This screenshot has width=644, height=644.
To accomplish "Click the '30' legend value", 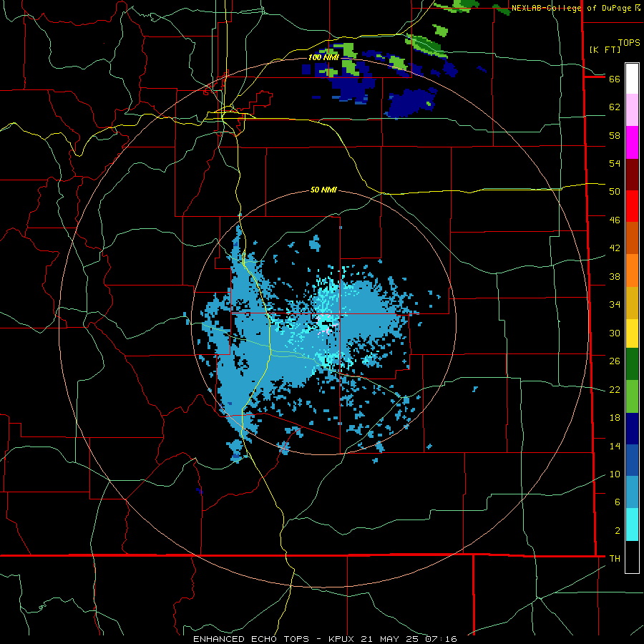I will coord(615,333).
